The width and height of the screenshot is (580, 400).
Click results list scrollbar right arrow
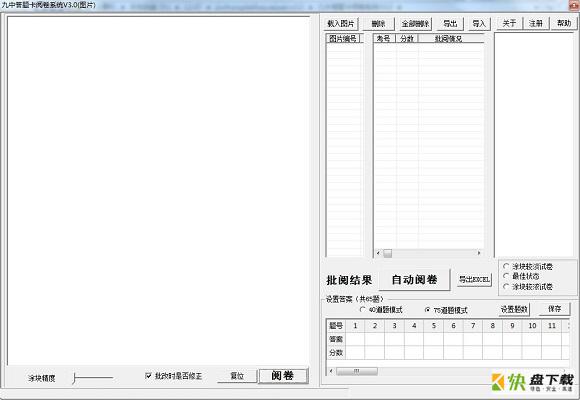click(479, 253)
